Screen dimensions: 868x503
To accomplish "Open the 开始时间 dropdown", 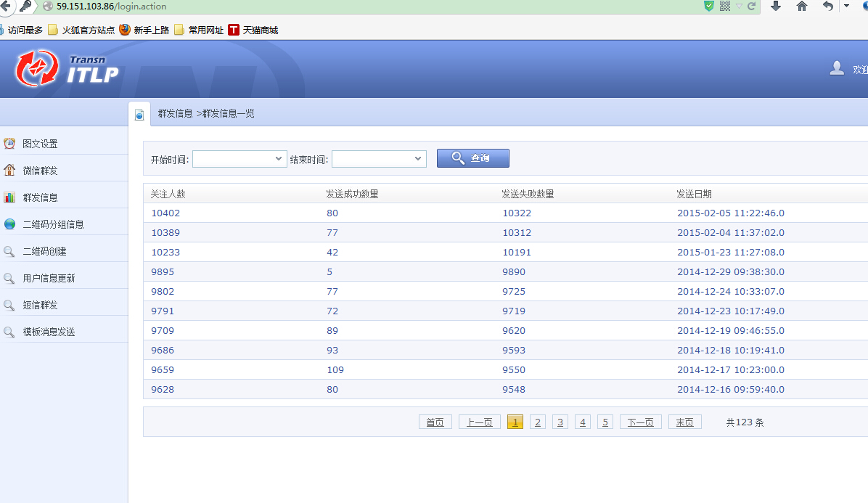I will click(x=239, y=159).
